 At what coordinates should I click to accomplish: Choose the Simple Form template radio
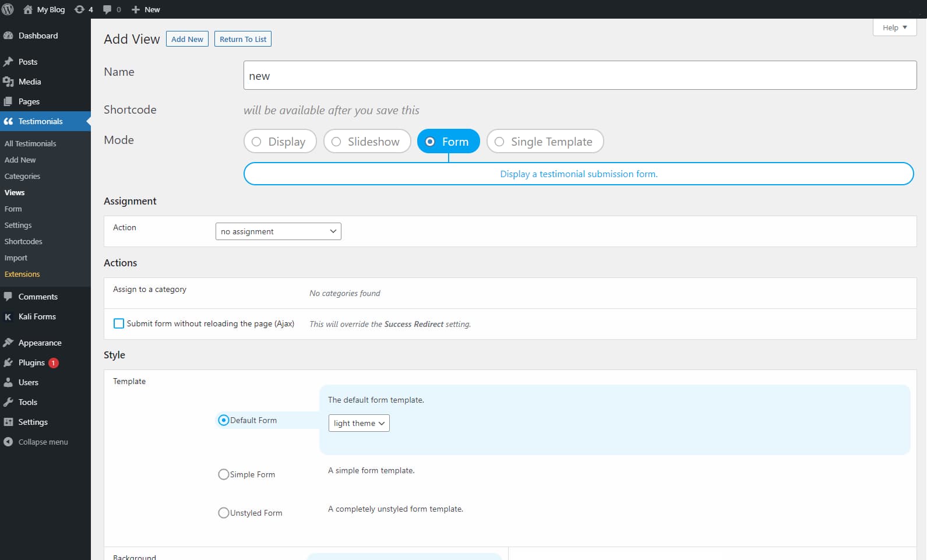tap(223, 474)
